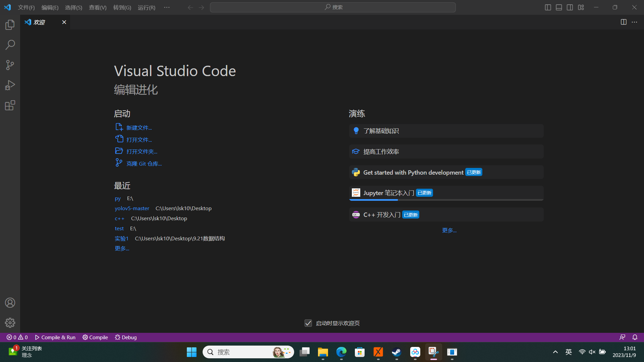The height and width of the screenshot is (362, 644).
Task: Show more recent items under 最近
Action: point(122,248)
